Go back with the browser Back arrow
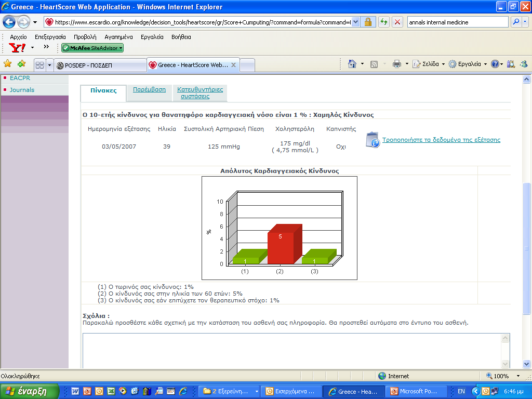 pos(9,22)
